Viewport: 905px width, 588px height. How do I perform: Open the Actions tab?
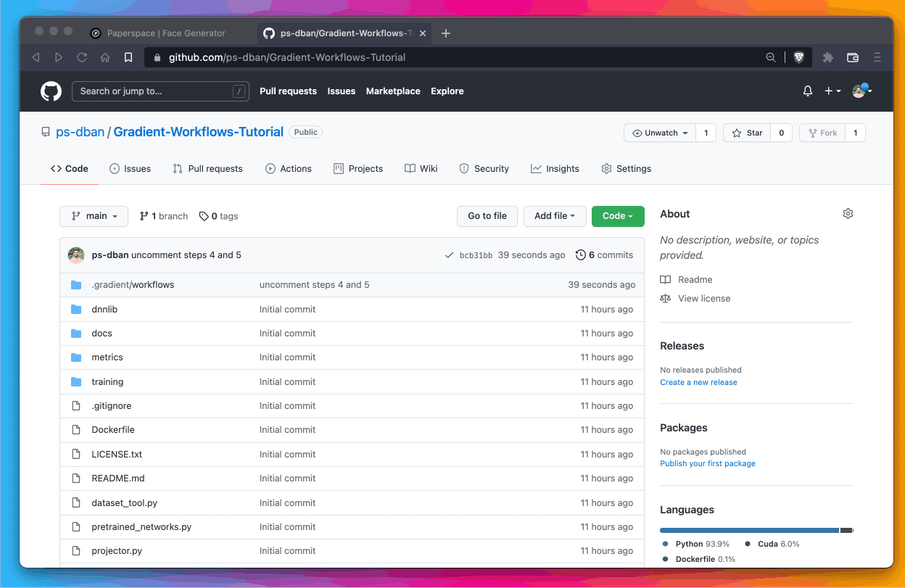pyautogui.click(x=288, y=168)
